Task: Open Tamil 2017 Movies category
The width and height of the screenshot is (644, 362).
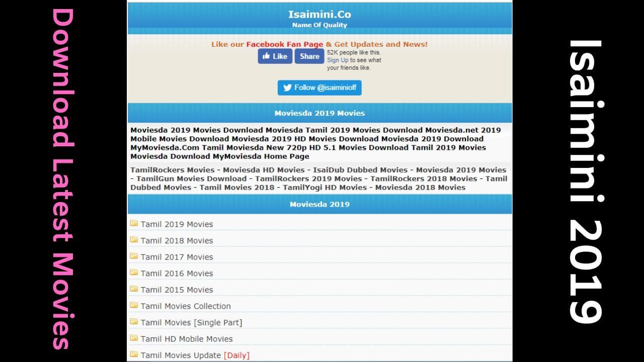Action: pos(177,257)
